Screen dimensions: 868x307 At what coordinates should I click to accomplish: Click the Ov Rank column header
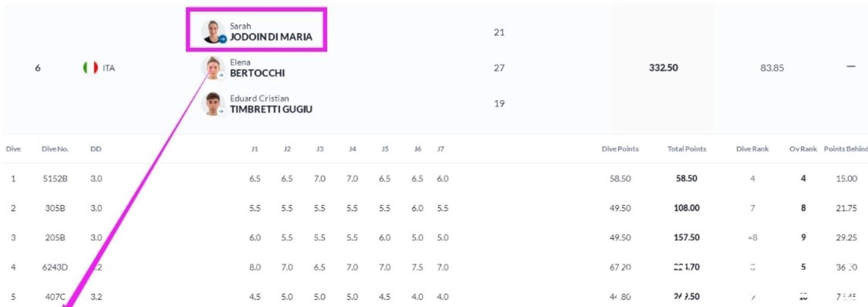click(803, 149)
